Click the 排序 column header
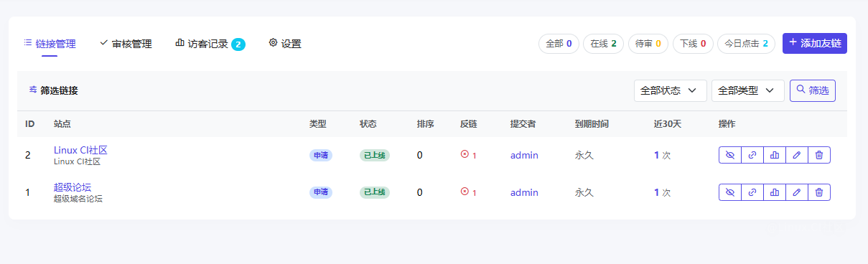The image size is (868, 264). [x=426, y=124]
